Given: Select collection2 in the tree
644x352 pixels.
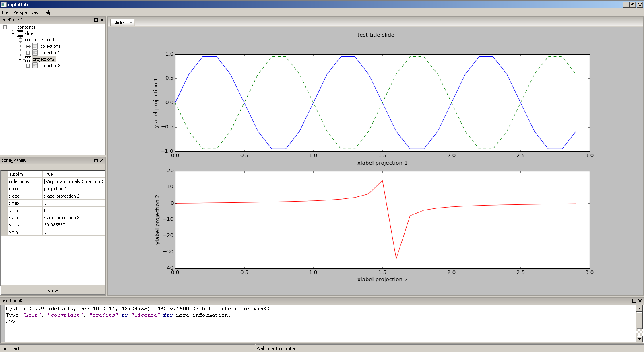Looking at the screenshot, I should pyautogui.click(x=50, y=53).
